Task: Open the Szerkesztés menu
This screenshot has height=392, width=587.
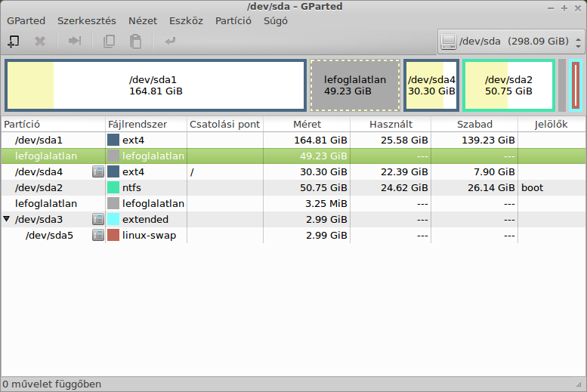Action: (86, 20)
